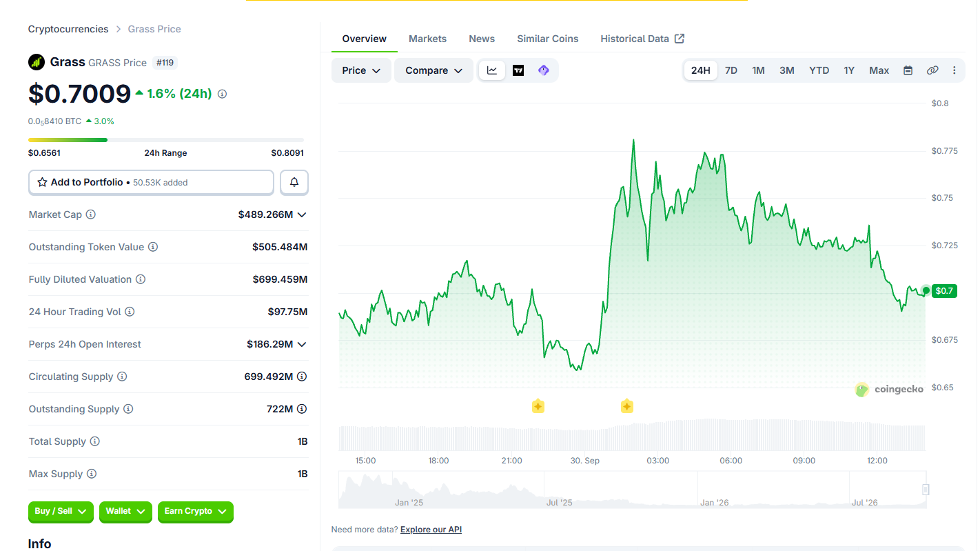Screen dimensions: 980x551
Task: Select the 1M time range
Action: click(x=758, y=70)
